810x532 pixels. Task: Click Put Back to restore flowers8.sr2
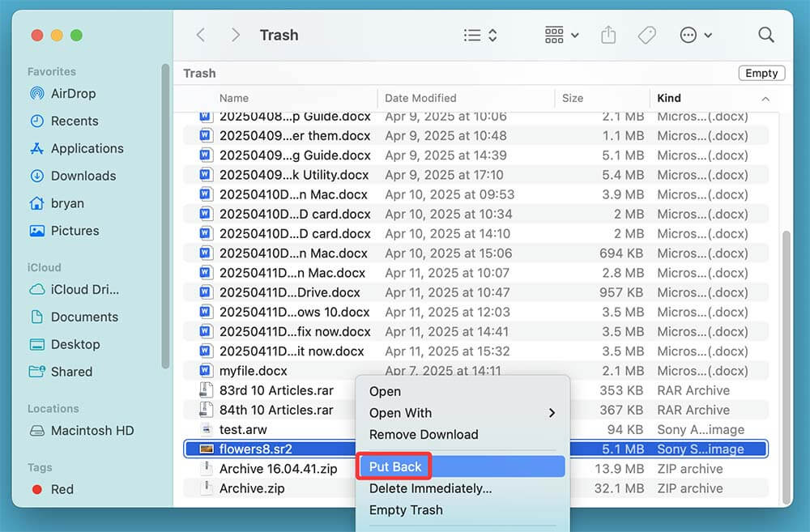point(394,466)
